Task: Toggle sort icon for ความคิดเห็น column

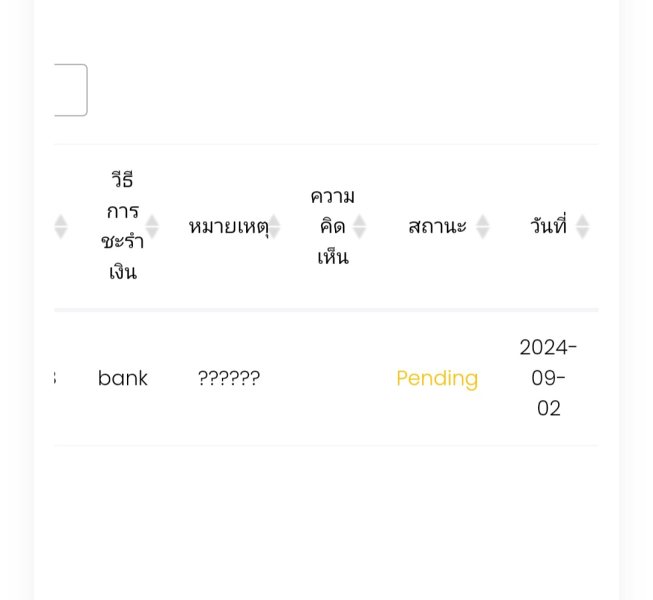Action: point(360,227)
